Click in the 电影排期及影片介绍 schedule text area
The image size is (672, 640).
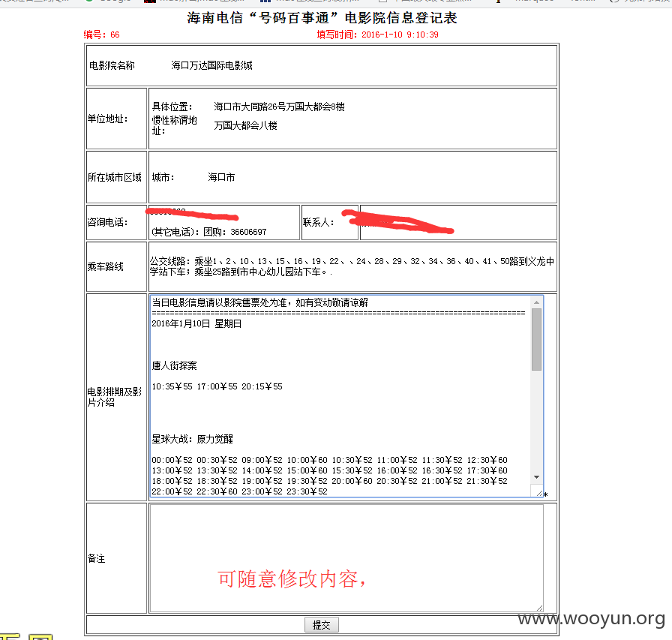pos(346,396)
